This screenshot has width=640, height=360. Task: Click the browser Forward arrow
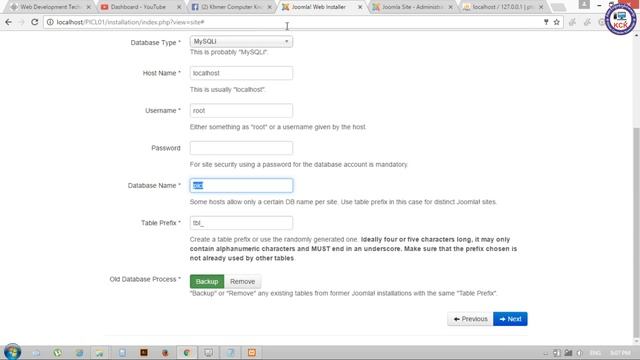click(21, 22)
